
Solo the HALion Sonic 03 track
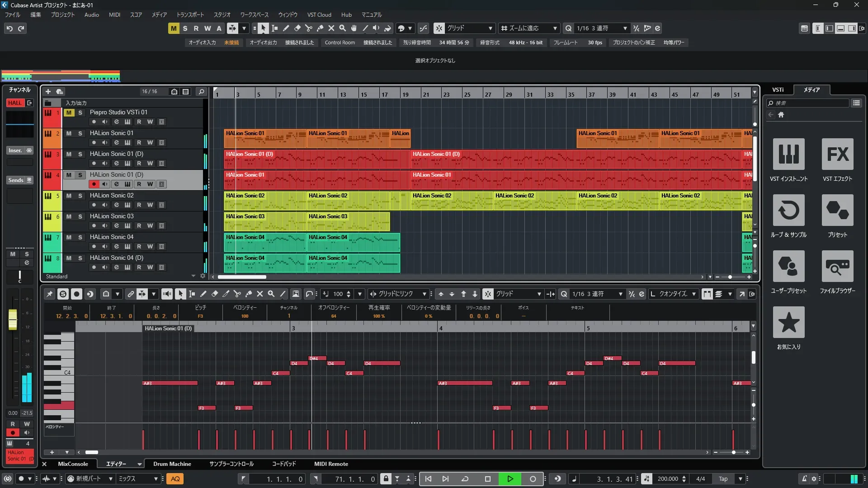pos(80,216)
